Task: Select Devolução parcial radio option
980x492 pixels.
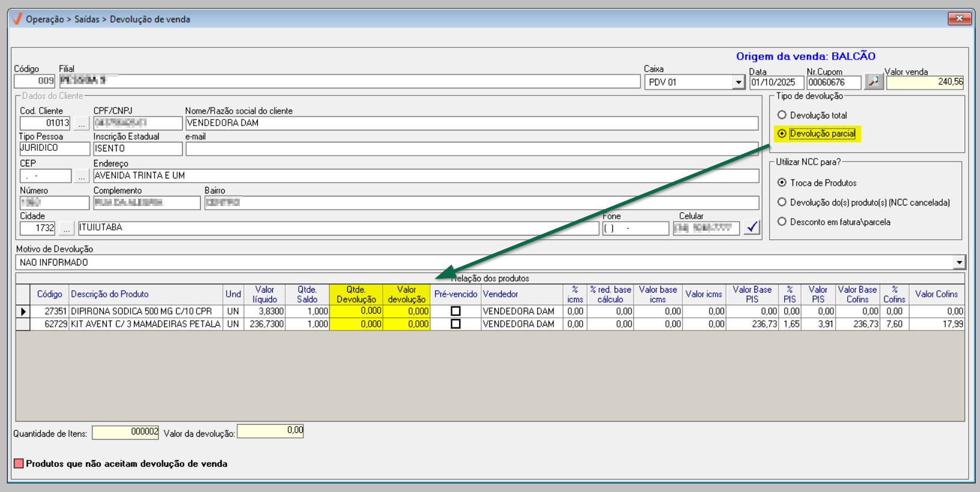Action: point(782,134)
